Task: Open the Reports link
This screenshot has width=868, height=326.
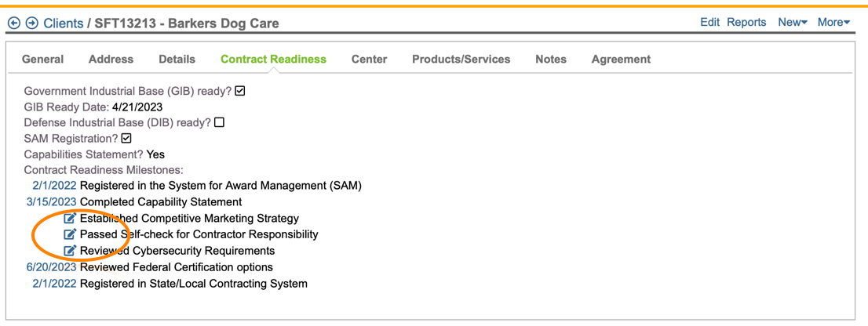Action: [x=746, y=22]
